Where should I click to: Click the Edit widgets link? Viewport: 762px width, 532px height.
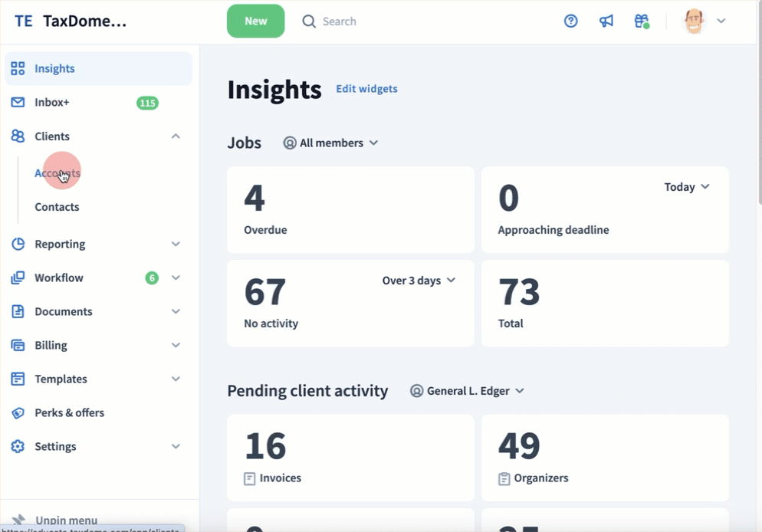click(x=366, y=89)
